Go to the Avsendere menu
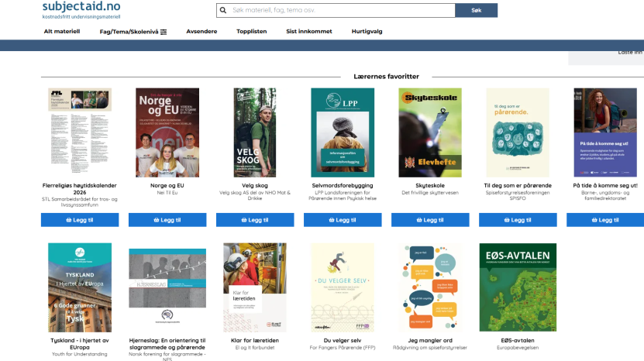Viewport: 644px width, 361px height. coord(201,32)
